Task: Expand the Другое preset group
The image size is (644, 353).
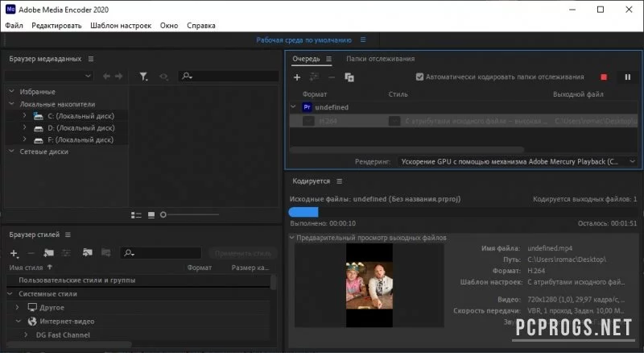Action: tap(17, 307)
